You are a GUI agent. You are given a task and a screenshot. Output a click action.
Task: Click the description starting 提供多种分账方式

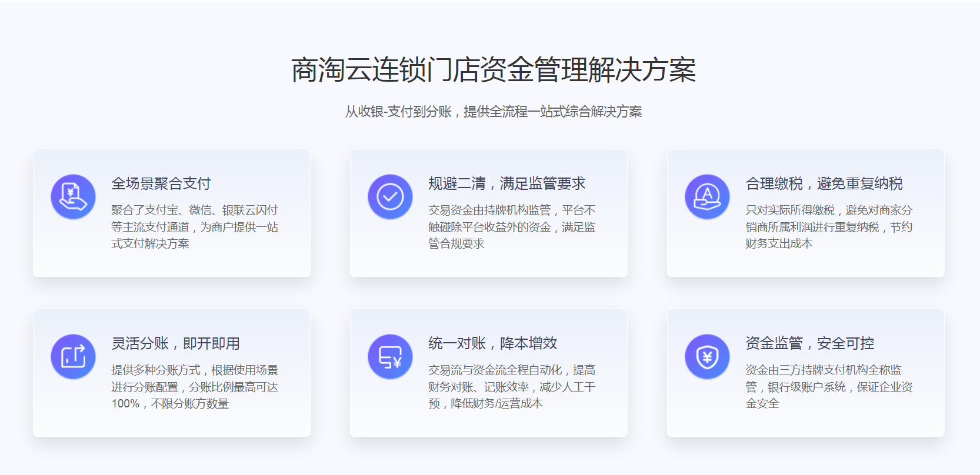point(194,387)
